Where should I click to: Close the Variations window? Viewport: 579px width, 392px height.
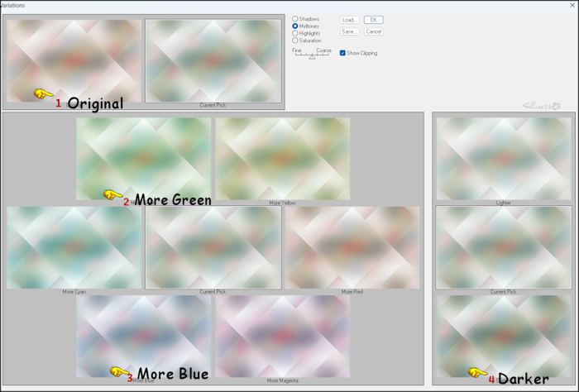point(572,5)
